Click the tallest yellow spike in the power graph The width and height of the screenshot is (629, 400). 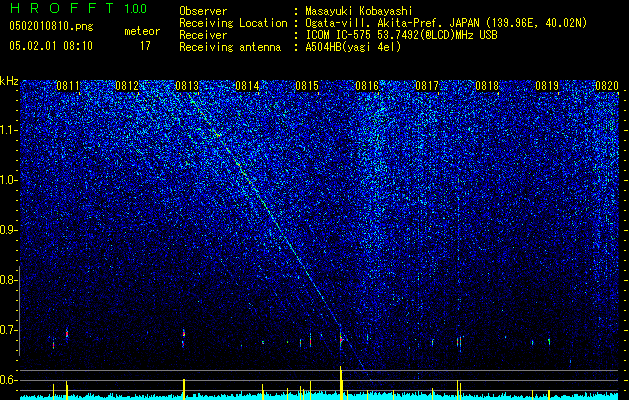coord(341,383)
